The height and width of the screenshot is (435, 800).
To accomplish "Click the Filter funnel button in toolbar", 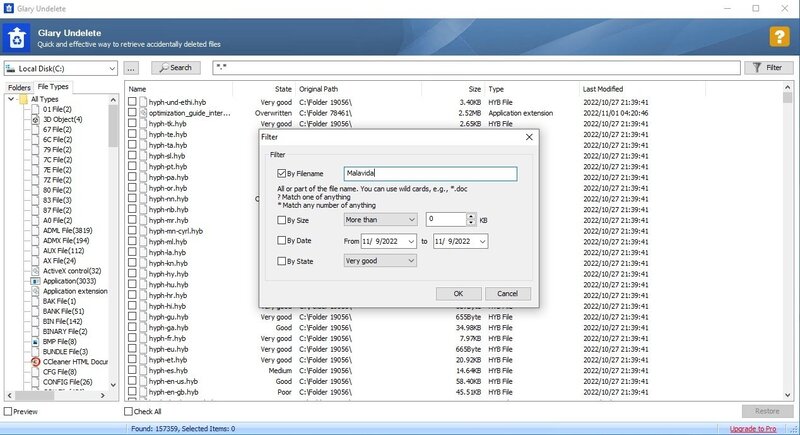I will click(769, 68).
